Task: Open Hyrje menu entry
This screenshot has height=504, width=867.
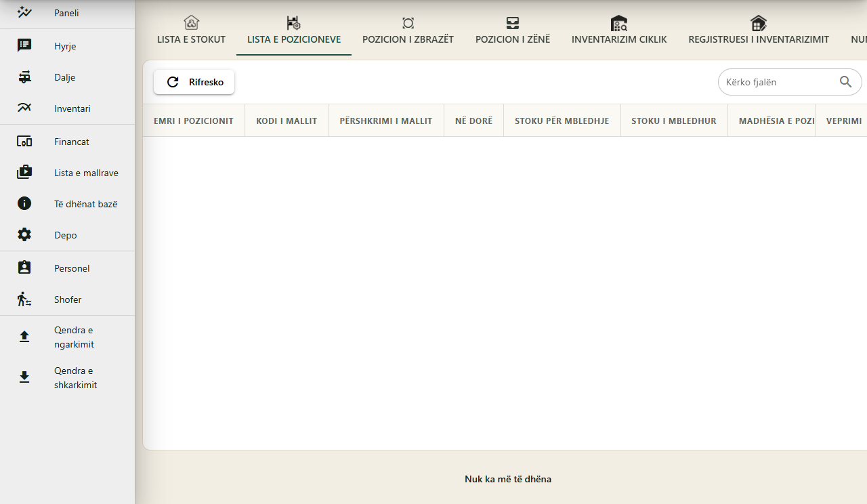Action: pyautogui.click(x=67, y=46)
